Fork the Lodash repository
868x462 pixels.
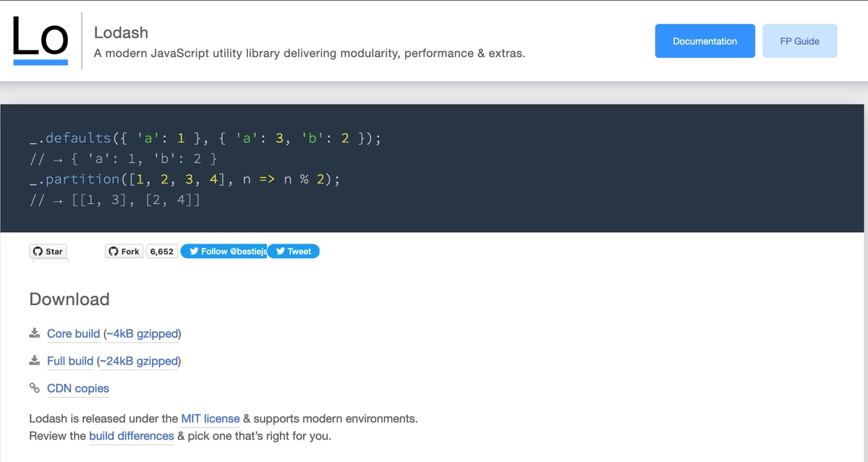[x=124, y=251]
